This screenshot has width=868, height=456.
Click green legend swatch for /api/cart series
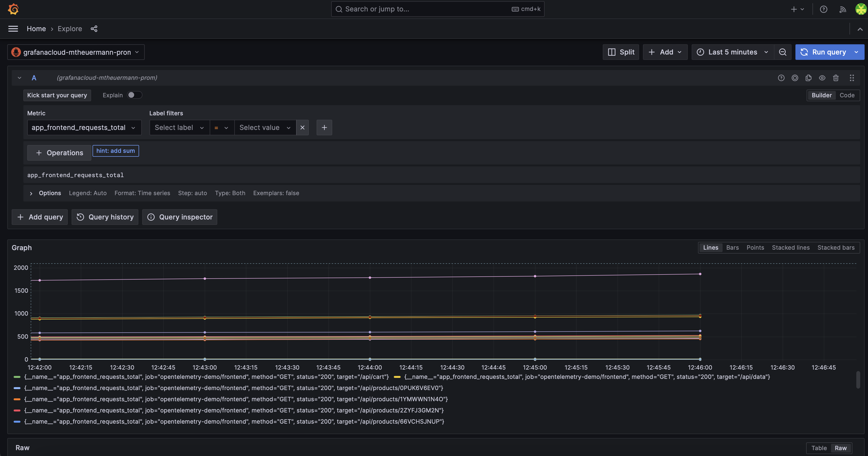point(17,377)
